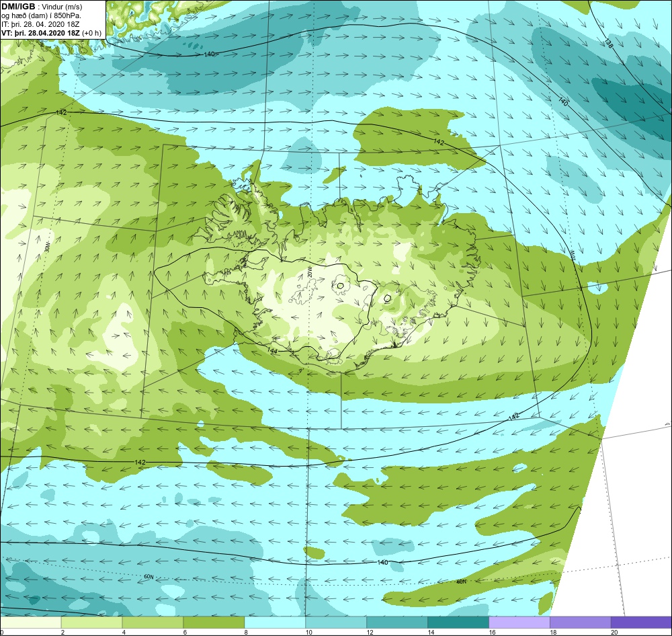Click the legend tick label "4"

click(x=124, y=632)
